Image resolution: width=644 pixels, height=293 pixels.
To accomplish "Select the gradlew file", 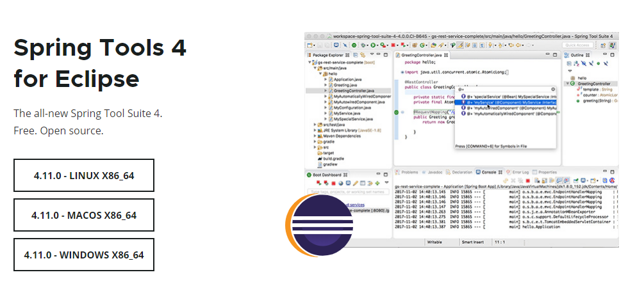I will click(x=327, y=164).
